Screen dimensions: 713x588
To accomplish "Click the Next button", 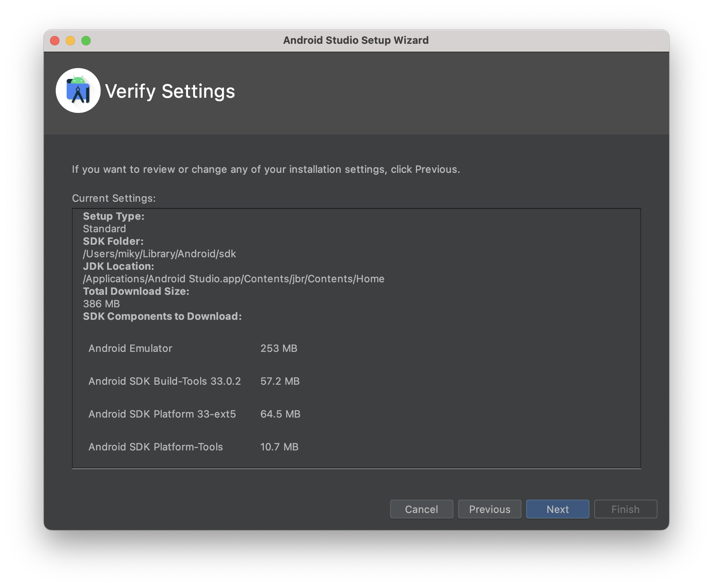I will [557, 509].
